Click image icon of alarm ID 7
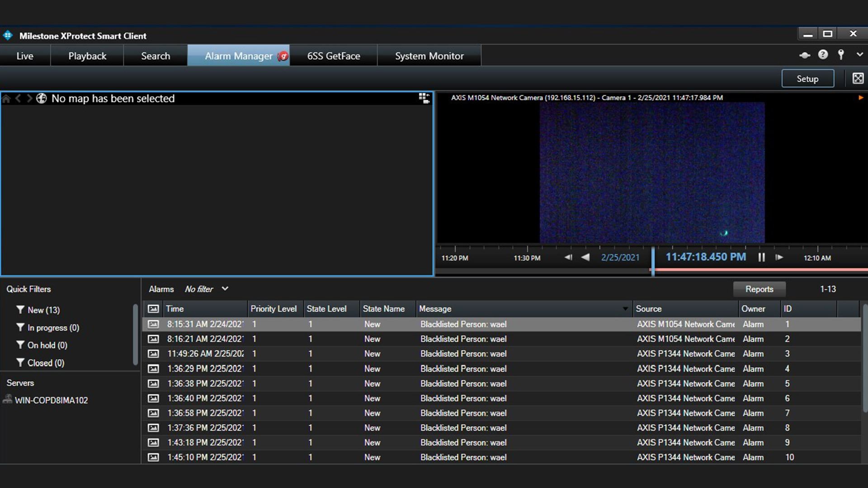Viewport: 868px width, 488px height. 154,413
